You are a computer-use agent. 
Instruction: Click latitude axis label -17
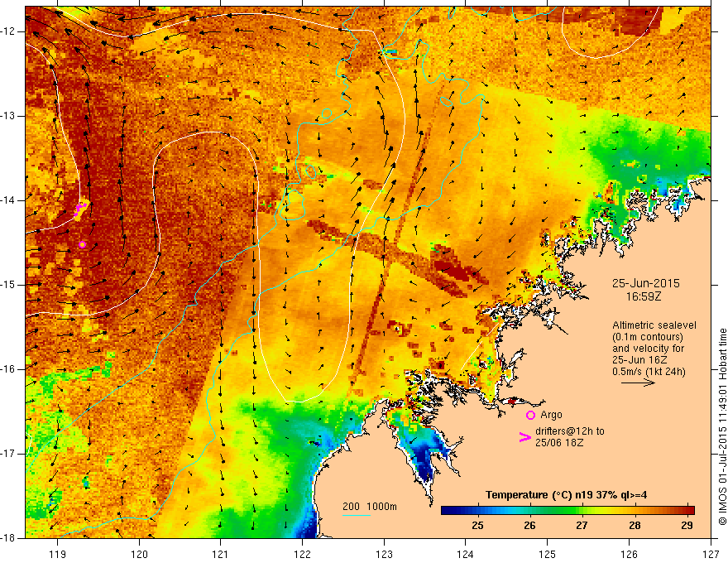8,454
